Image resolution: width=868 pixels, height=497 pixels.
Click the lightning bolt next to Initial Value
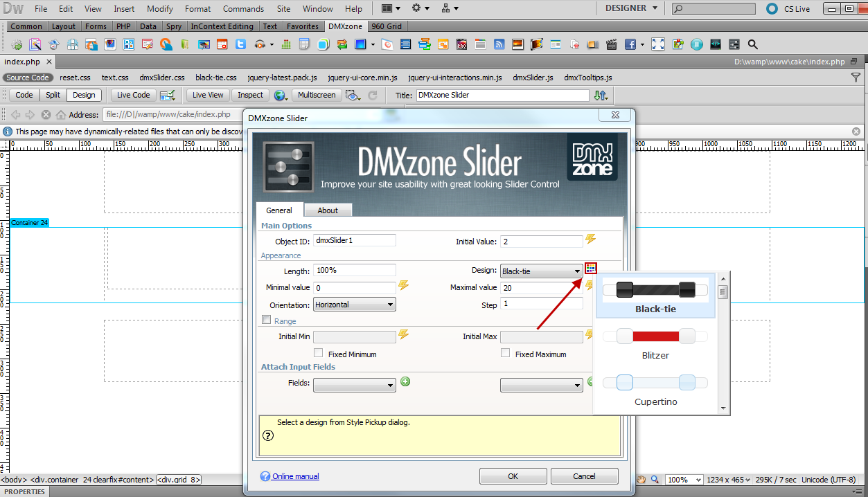pos(590,240)
